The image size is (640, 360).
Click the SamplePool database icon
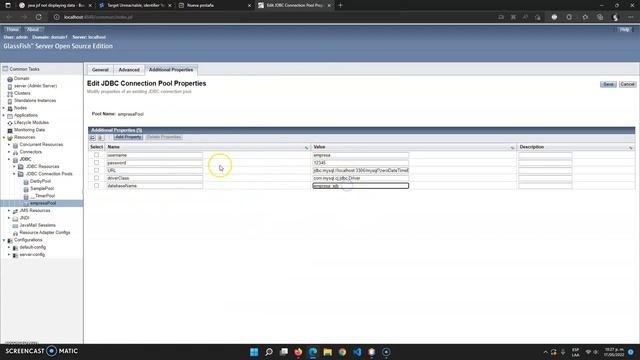pos(26,189)
